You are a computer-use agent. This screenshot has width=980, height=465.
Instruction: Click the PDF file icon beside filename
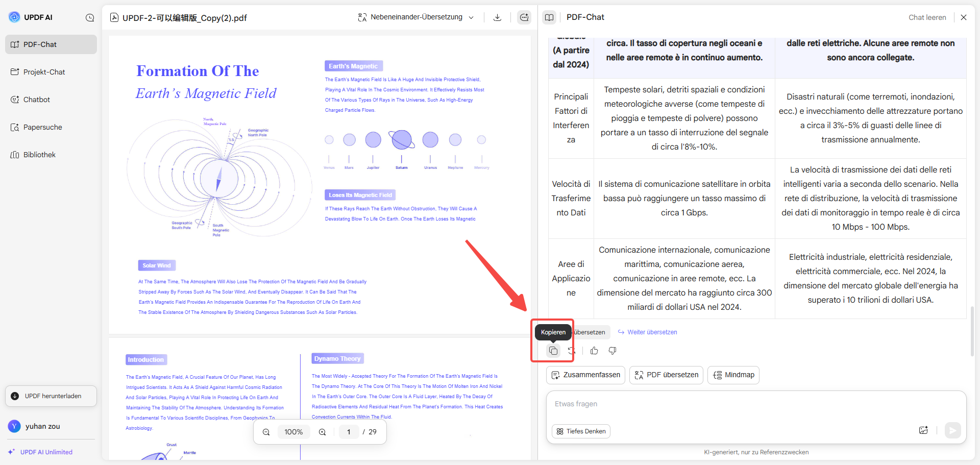point(114,17)
